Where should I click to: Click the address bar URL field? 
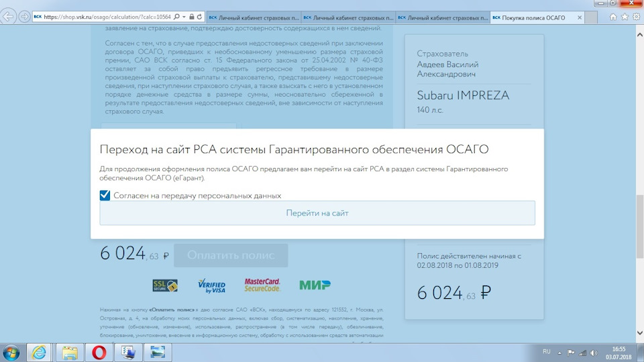(x=107, y=17)
